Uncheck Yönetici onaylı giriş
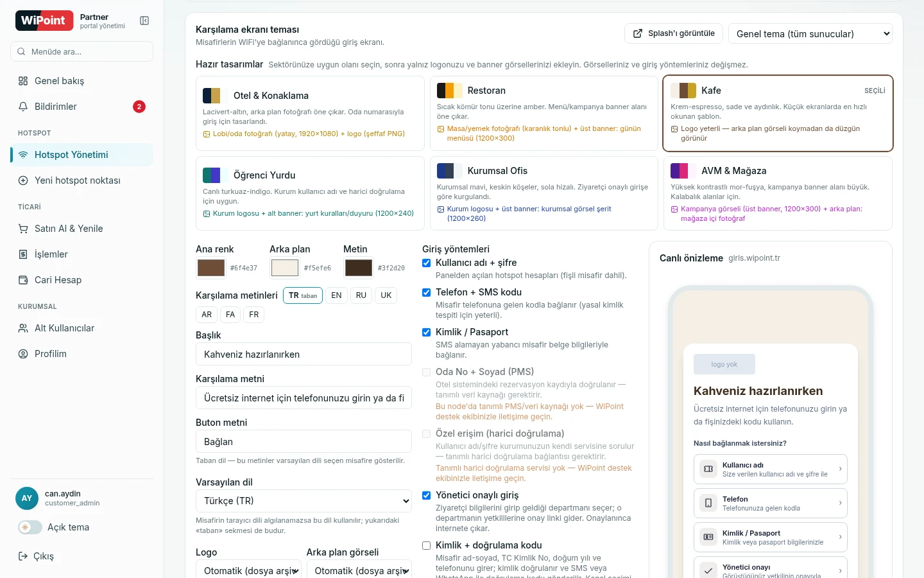The image size is (924, 578). pos(426,495)
